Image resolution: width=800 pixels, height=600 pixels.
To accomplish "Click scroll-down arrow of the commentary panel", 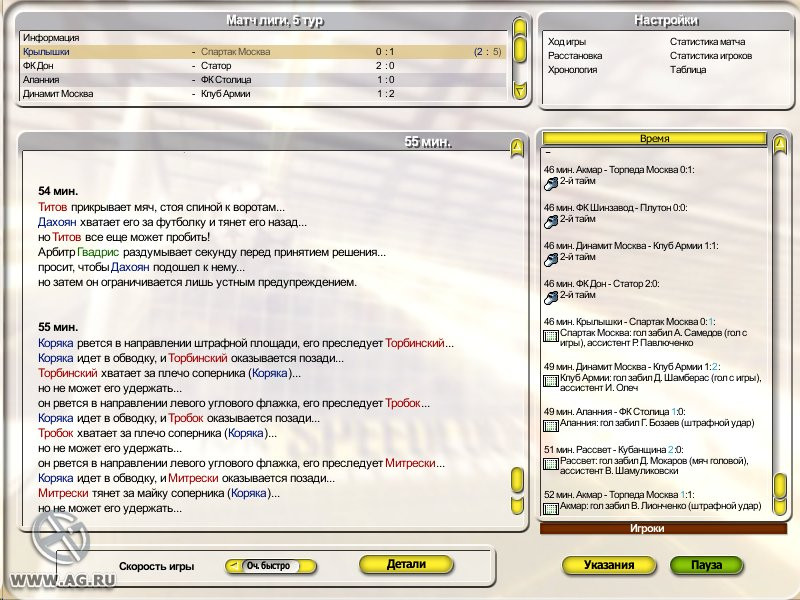I will (517, 505).
